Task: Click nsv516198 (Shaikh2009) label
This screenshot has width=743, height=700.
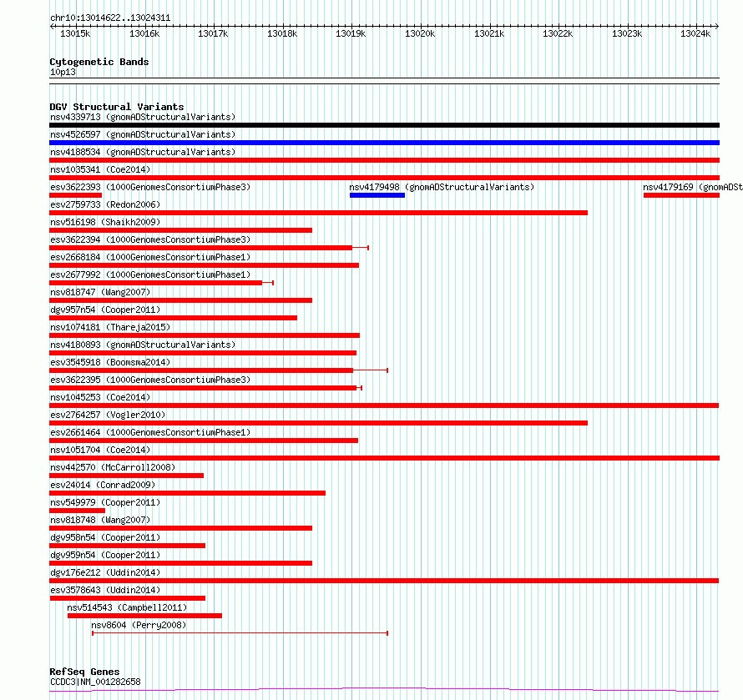Action: tap(105, 222)
